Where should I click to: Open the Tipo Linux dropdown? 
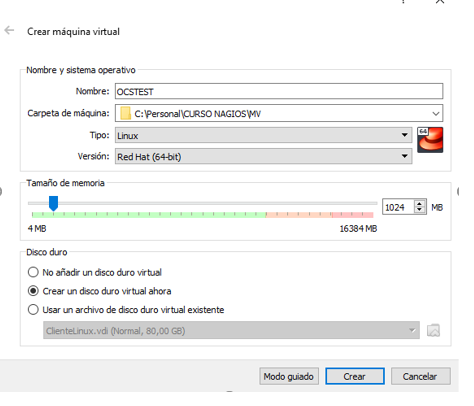click(263, 135)
